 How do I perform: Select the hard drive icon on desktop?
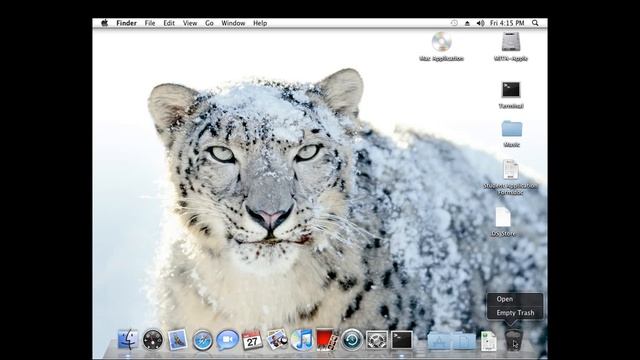tap(511, 42)
